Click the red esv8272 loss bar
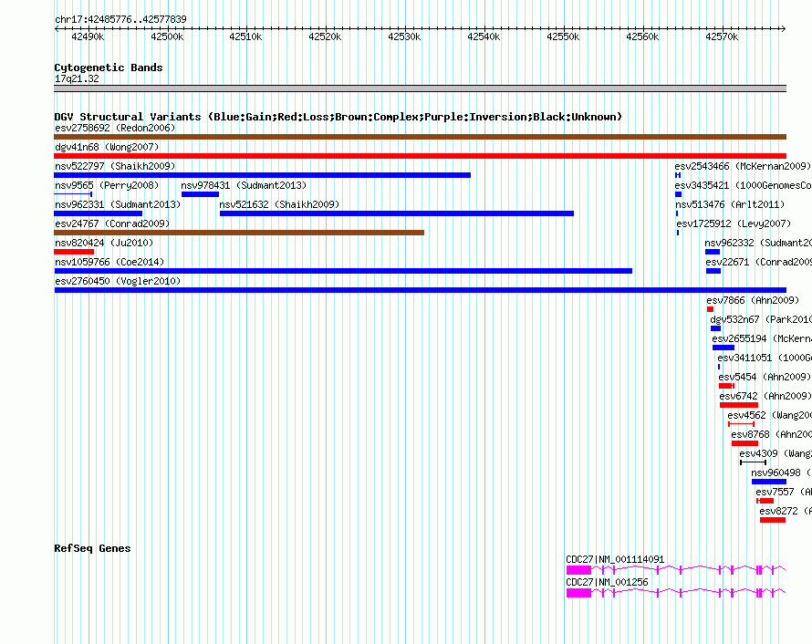812x644 pixels. 773,520
